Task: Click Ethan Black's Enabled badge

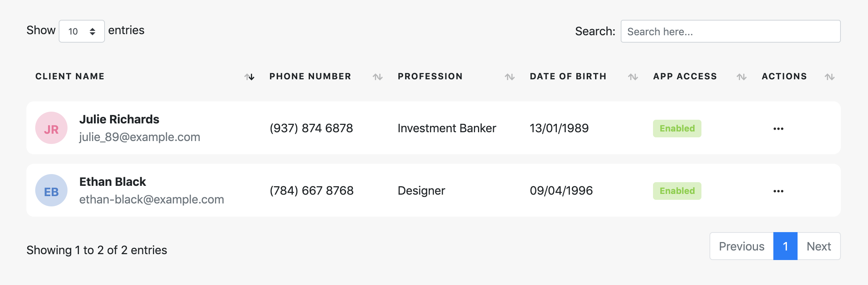Action: point(677,191)
